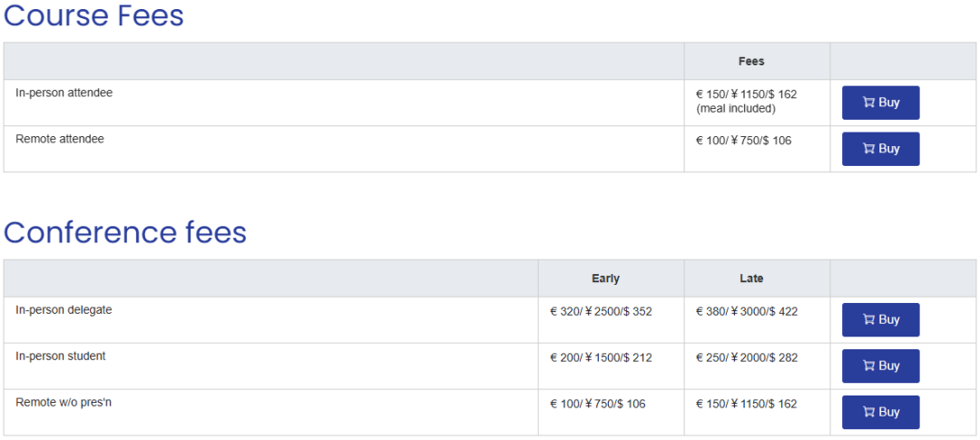Click the meal included fee cell

click(746, 101)
